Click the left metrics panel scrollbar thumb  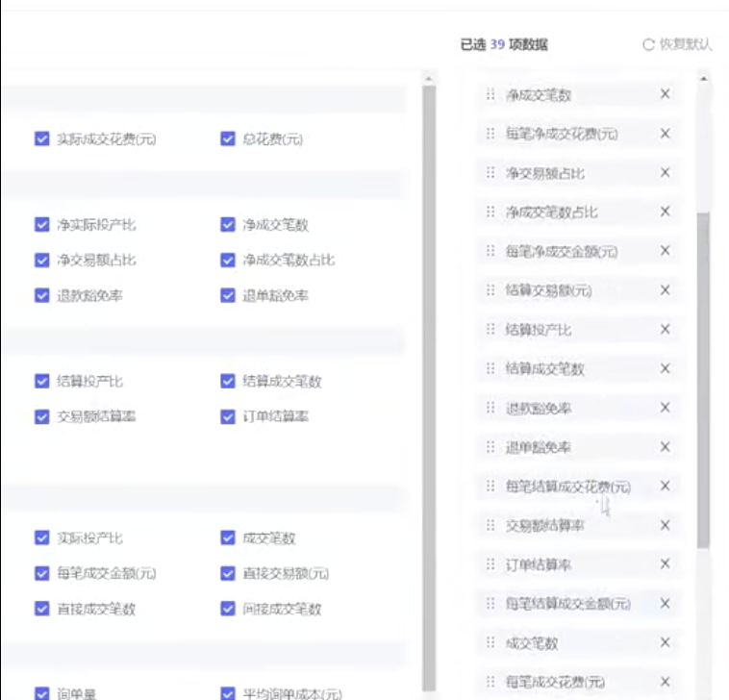pos(429,388)
